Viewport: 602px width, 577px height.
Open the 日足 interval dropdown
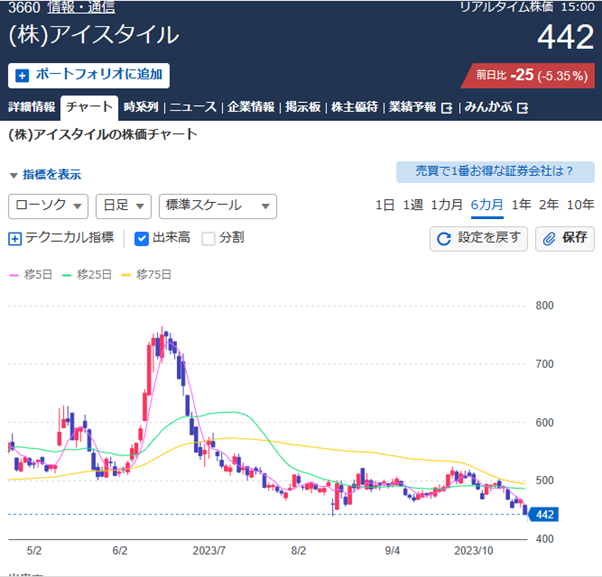click(x=124, y=206)
